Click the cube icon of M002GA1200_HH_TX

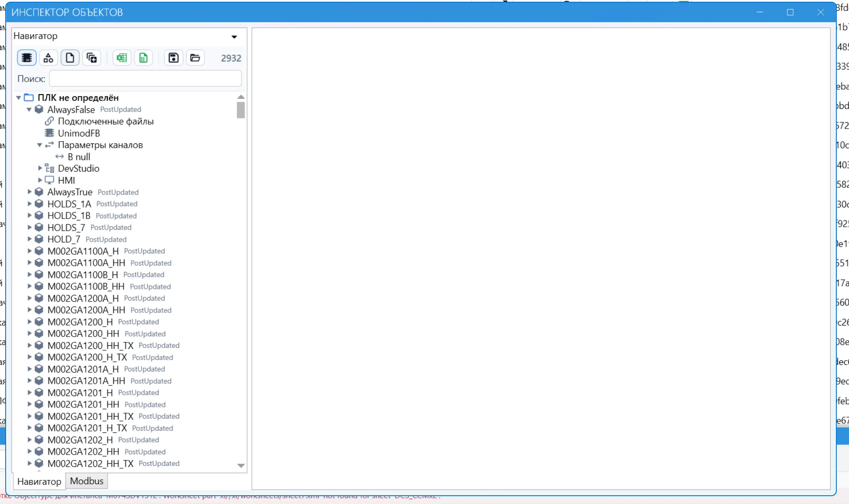tap(39, 345)
